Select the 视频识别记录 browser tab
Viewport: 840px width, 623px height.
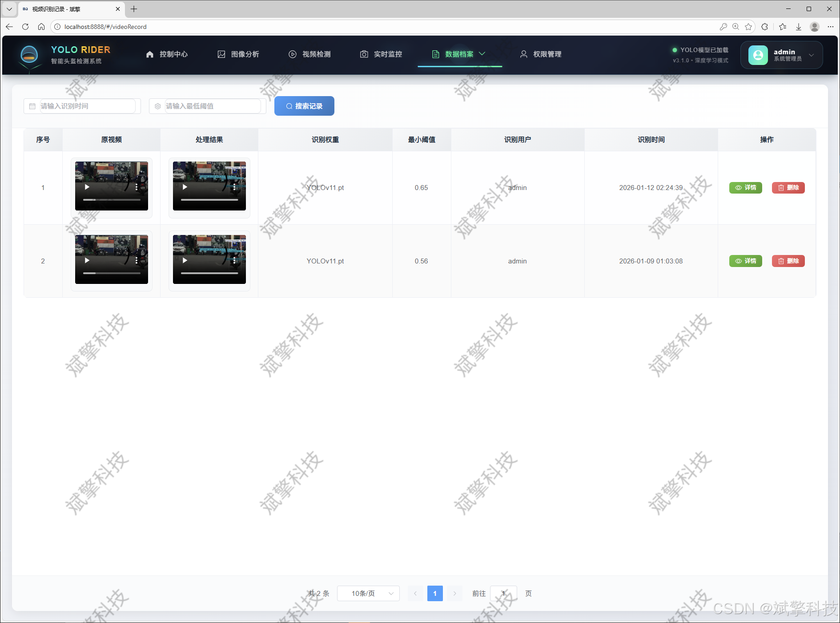point(71,9)
